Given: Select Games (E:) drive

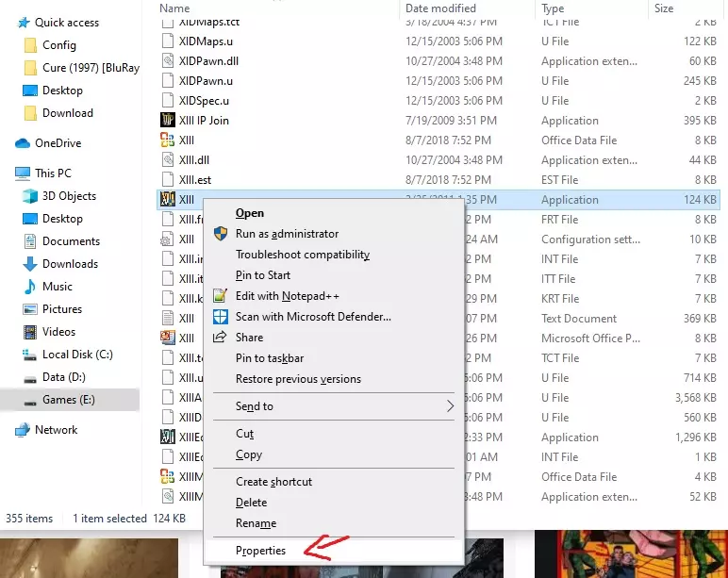Looking at the screenshot, I should (68, 400).
